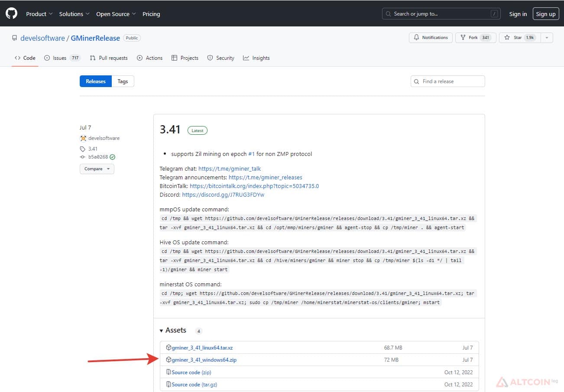View the Insights tab
The height and width of the screenshot is (392, 564).
coord(256,58)
